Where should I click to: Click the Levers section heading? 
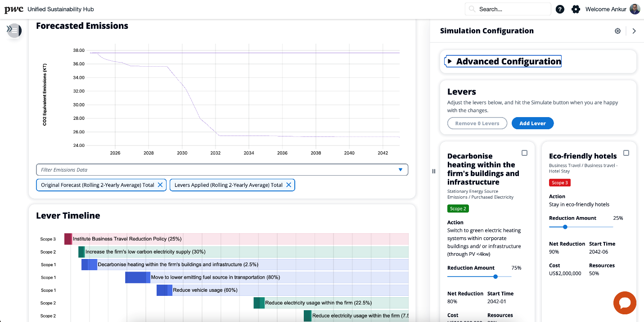click(462, 92)
